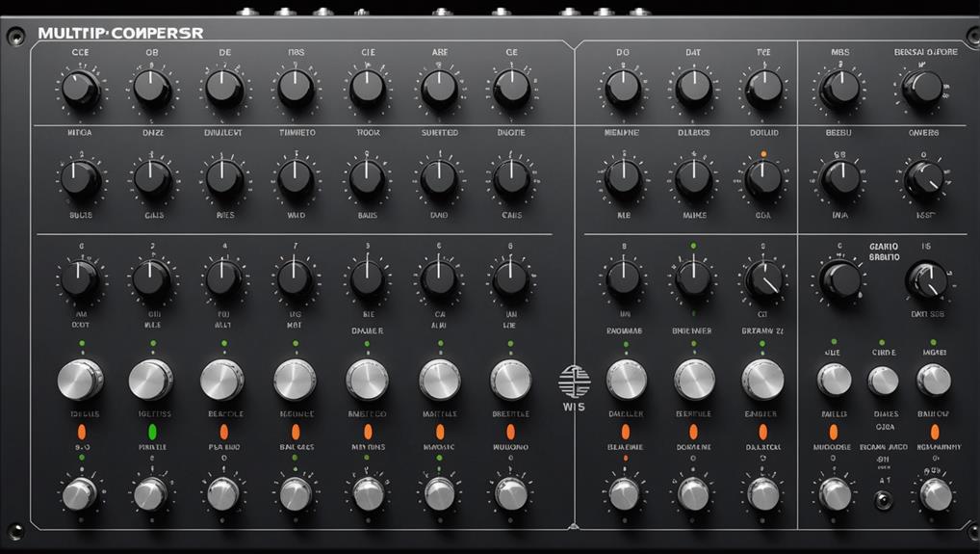Select the small silver knob under MUOODBE
980x554 pixels.
point(835,494)
